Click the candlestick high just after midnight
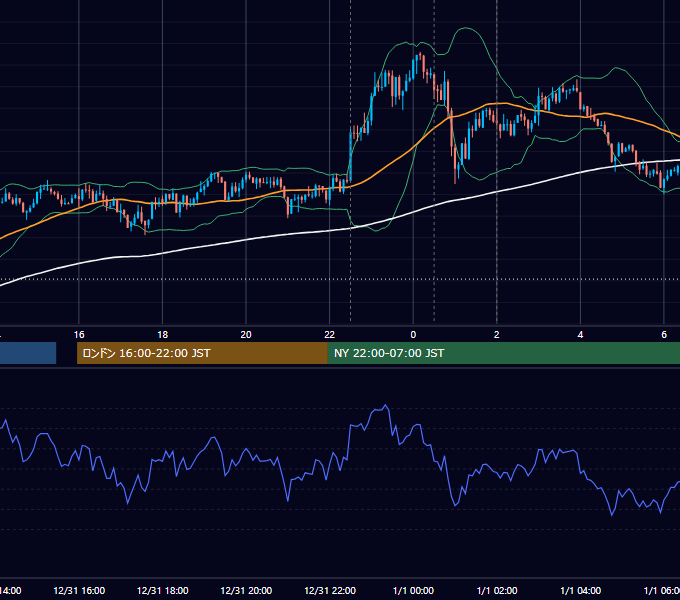 (420, 54)
